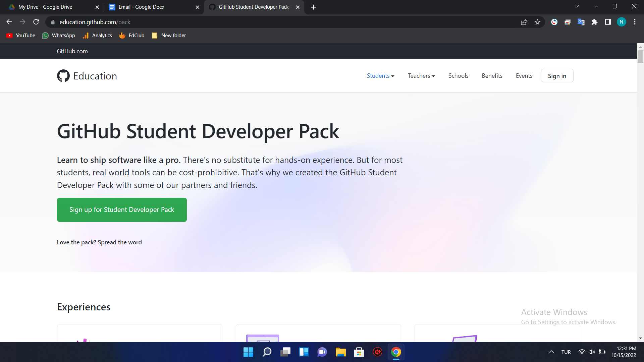Share the page via the share icon

[524, 22]
